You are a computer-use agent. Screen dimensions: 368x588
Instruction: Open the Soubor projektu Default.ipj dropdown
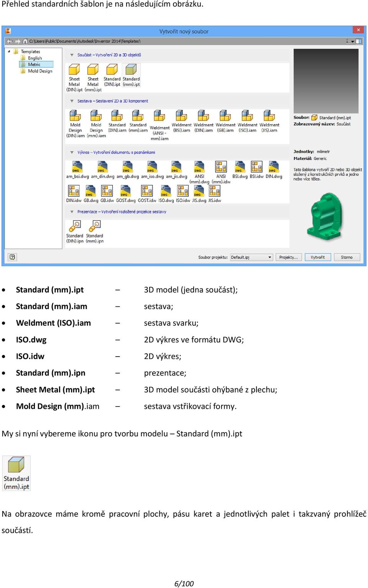pyautogui.click(x=251, y=257)
